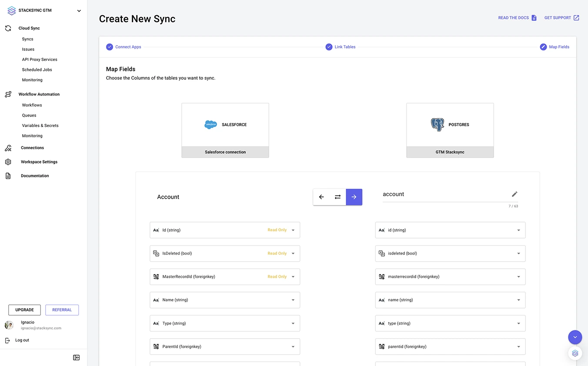This screenshot has height=366, width=588.
Task: Open the id (string) destination dropdown
Action: [x=450, y=230]
